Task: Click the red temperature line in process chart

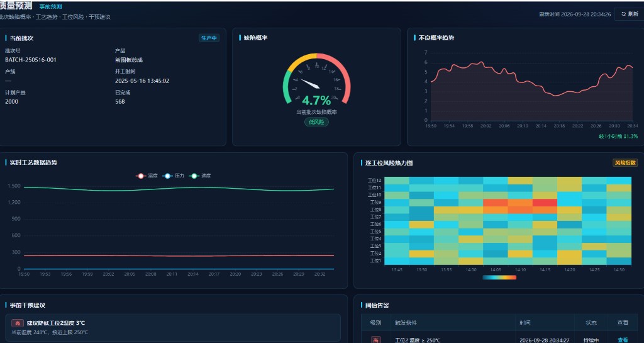Action: tap(179, 256)
